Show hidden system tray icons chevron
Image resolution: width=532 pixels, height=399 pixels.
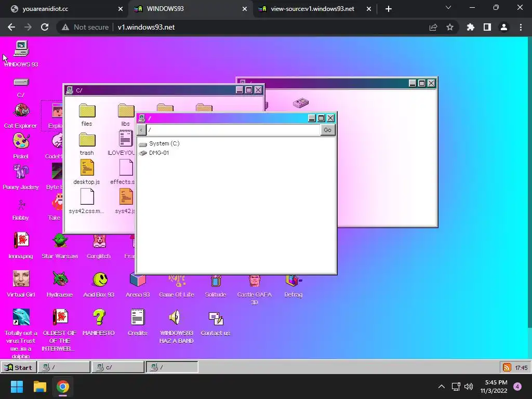tap(442, 387)
